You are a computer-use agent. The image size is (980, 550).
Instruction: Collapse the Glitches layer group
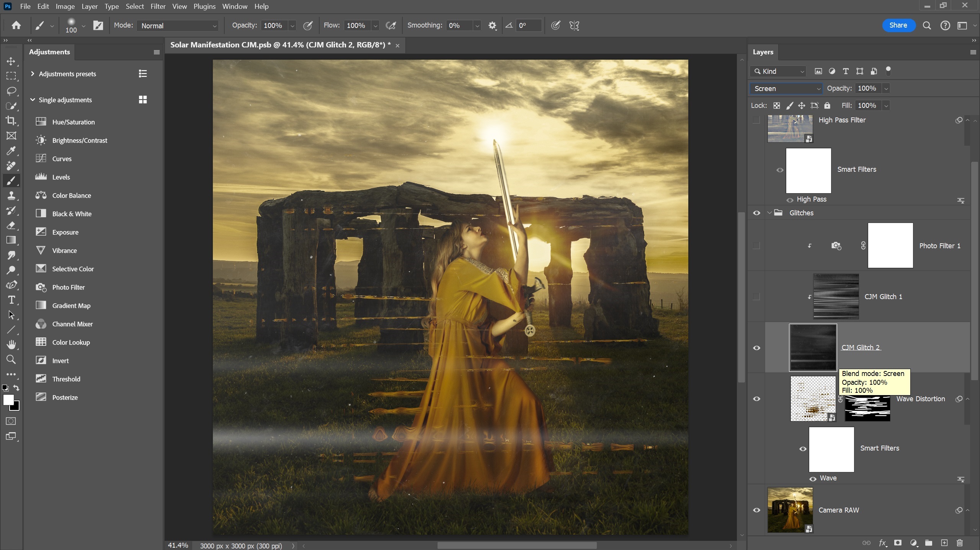[x=769, y=213]
